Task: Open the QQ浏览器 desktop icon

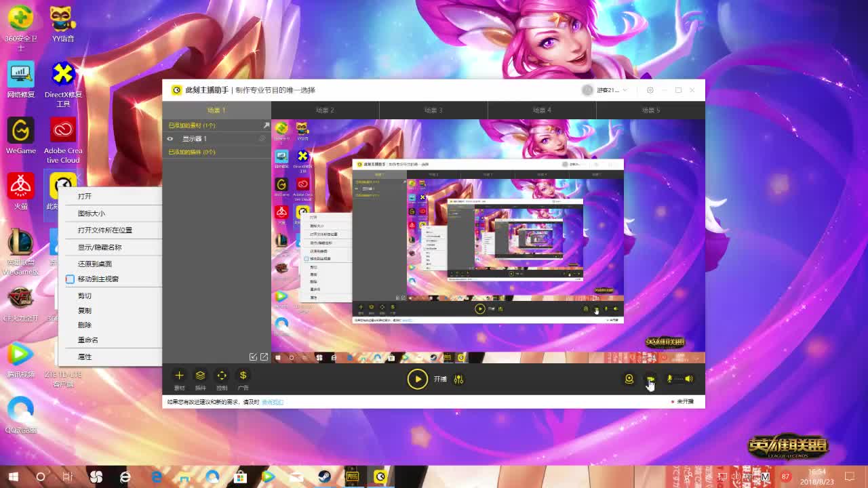Action: 20,415
